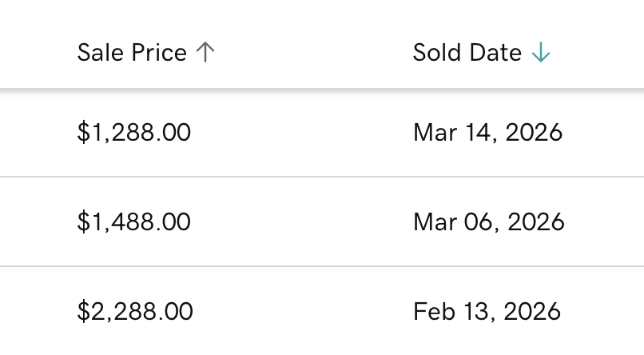644x355 pixels.
Task: Sort by the Sold Date column header
Action: [x=467, y=53]
